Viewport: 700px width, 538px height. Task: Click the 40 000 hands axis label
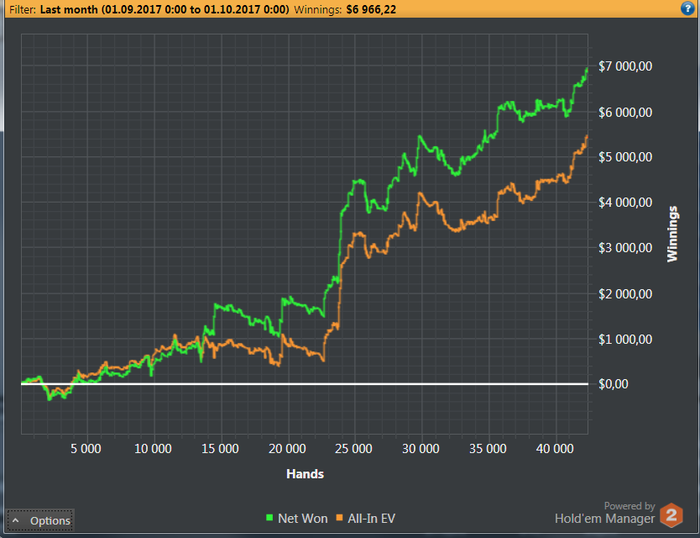tap(555, 449)
